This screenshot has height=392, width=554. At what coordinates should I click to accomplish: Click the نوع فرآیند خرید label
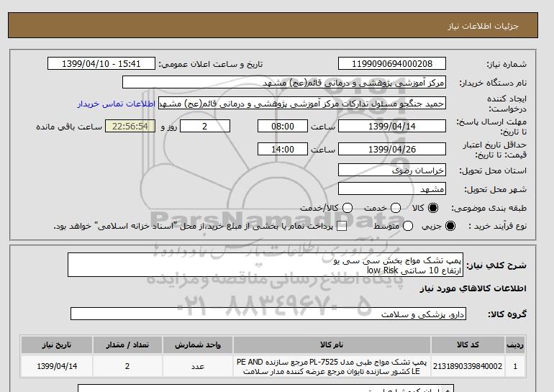[x=497, y=226]
